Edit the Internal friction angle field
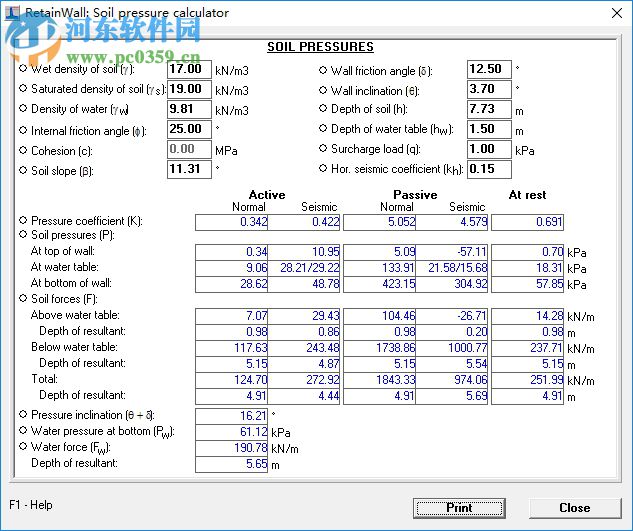Viewport: 633px width, 531px height. [x=189, y=129]
